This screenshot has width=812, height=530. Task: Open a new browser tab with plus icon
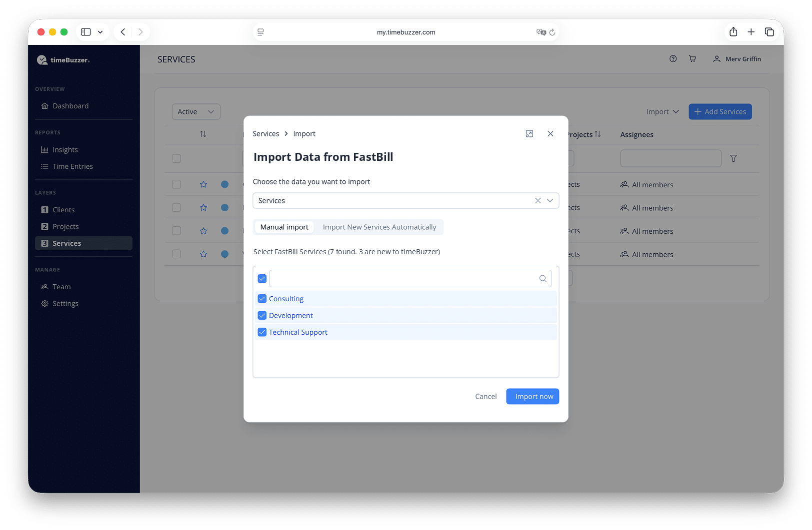(x=751, y=32)
